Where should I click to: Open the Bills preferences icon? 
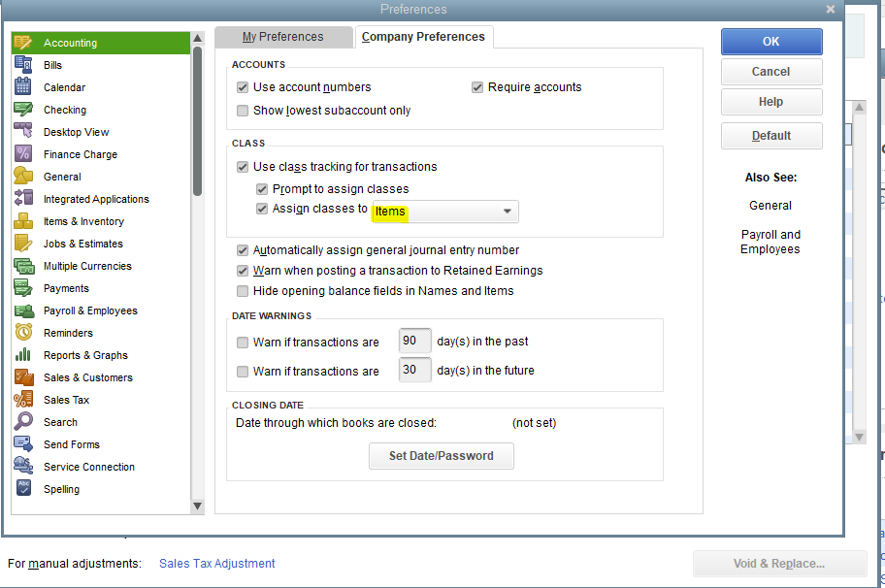tap(23, 65)
